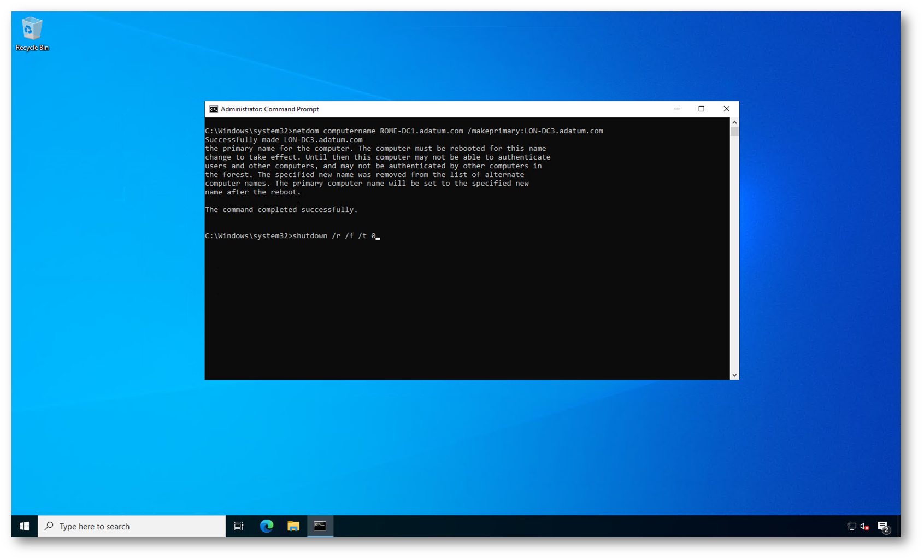The width and height of the screenshot is (924, 560).
Task: Maximize the Command Prompt window
Action: coord(702,109)
